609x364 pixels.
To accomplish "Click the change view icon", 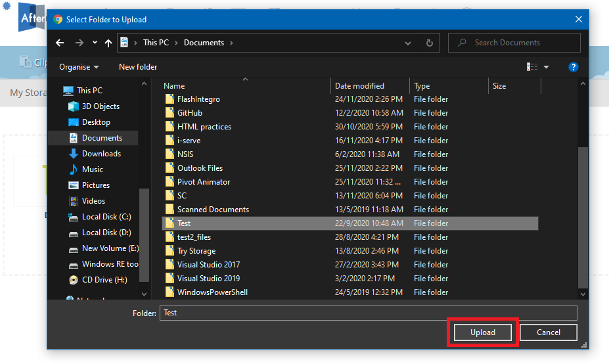I will point(532,67).
